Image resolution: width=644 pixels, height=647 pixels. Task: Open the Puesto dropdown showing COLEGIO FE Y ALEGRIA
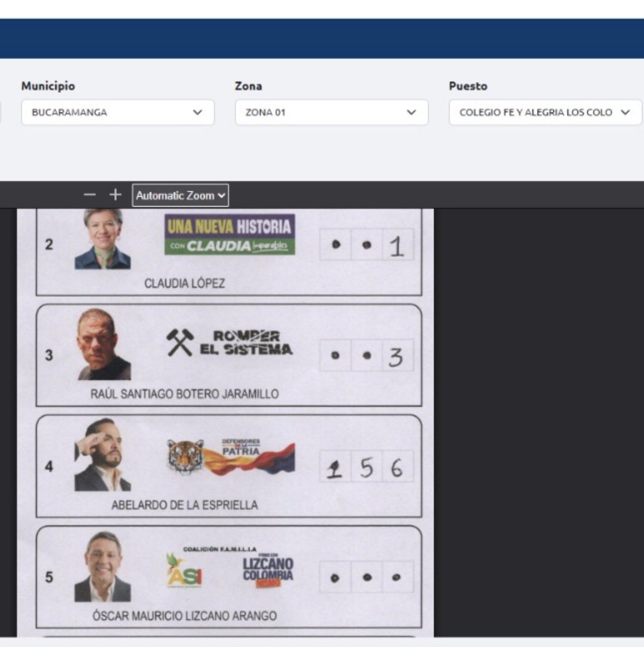pyautogui.click(x=545, y=112)
